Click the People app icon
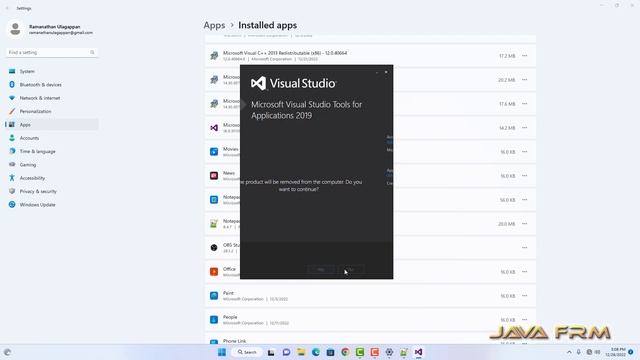 point(214,320)
